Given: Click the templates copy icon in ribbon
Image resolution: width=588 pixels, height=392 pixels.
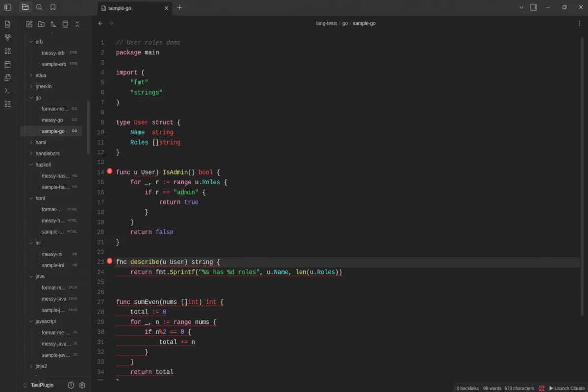Looking at the screenshot, I should tap(7, 77).
